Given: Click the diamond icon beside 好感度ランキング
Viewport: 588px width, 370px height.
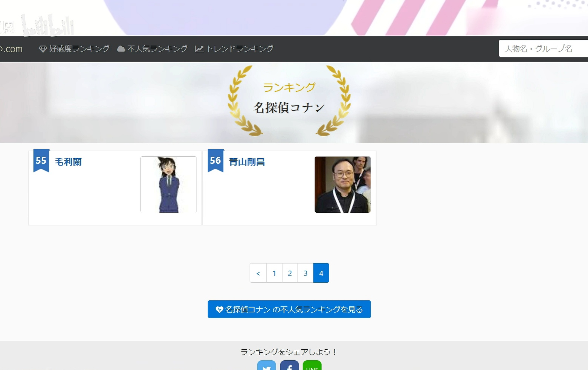Looking at the screenshot, I should (43, 49).
